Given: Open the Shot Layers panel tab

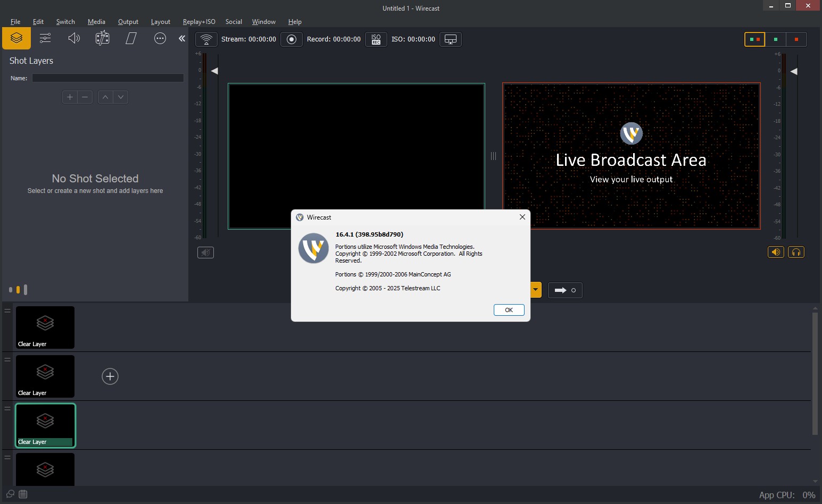Looking at the screenshot, I should 16,38.
